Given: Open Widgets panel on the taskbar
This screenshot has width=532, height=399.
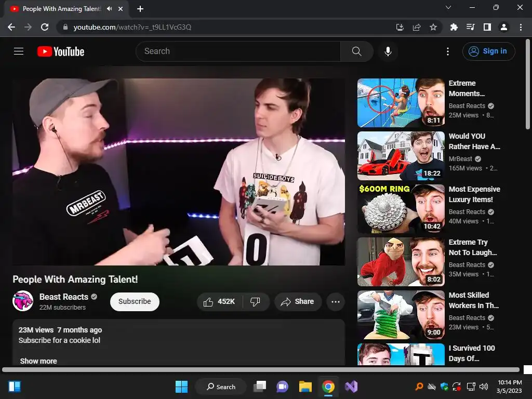Looking at the screenshot, I should 14,387.
